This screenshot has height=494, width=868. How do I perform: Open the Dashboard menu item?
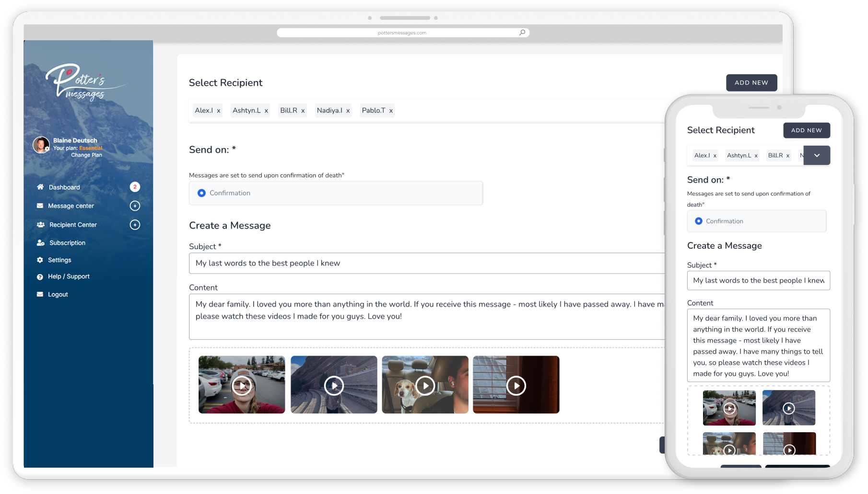64,187
